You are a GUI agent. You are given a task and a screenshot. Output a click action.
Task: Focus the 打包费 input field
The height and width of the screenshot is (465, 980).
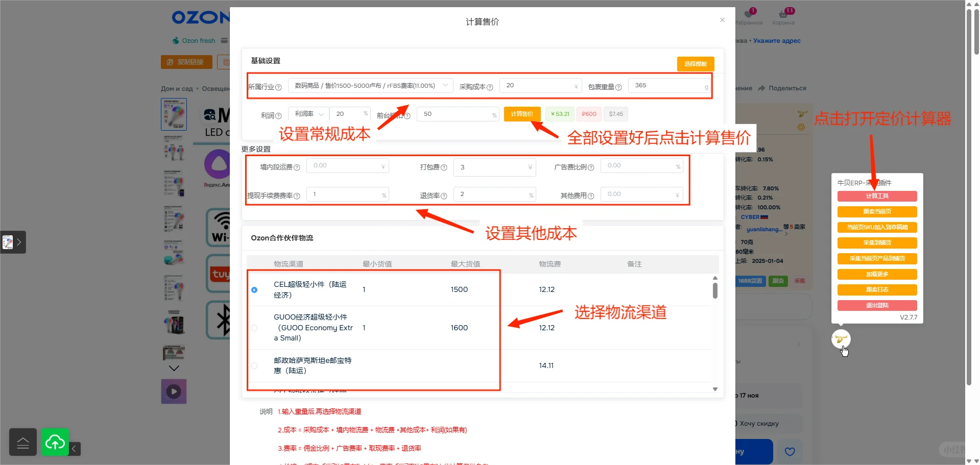pos(494,167)
